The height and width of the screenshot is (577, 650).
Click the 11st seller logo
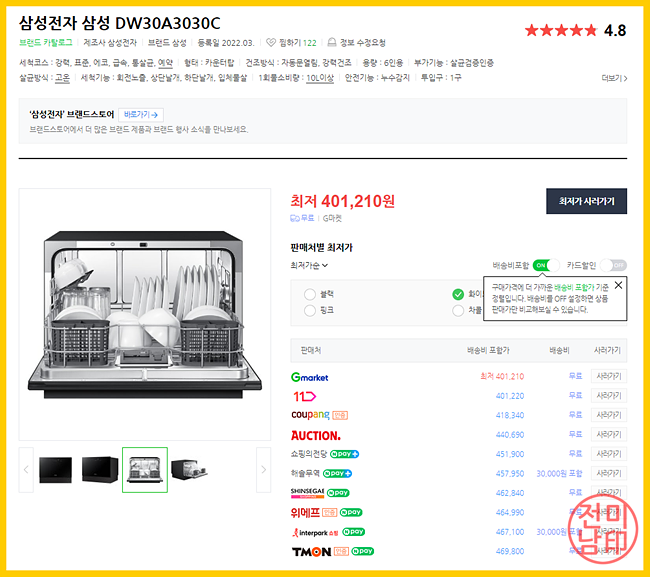[304, 397]
